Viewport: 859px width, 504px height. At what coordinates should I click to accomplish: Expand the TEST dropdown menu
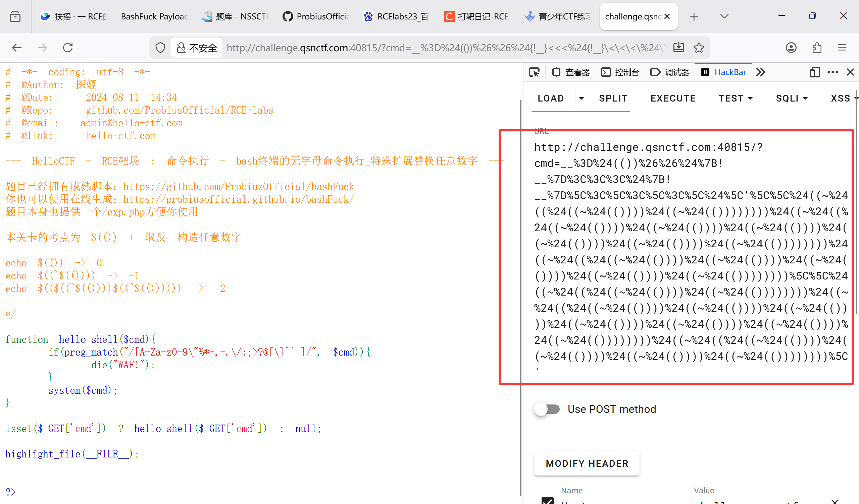point(735,99)
